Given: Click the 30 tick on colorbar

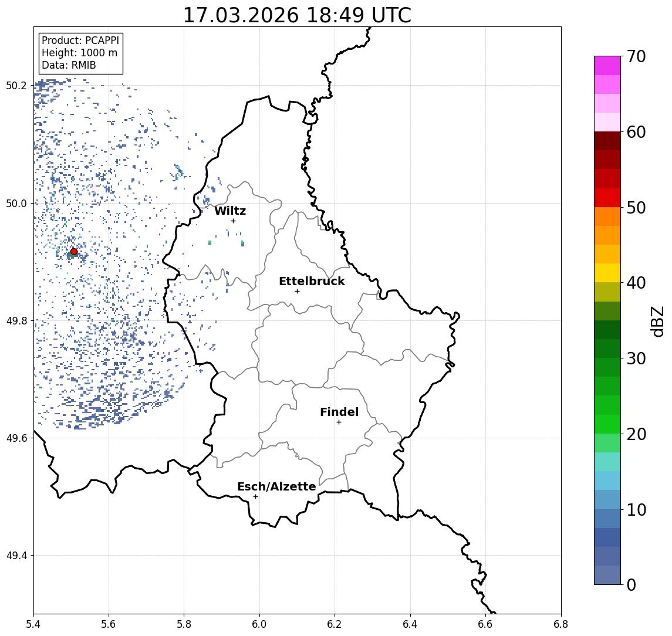Looking at the screenshot, I should pyautogui.click(x=636, y=358).
